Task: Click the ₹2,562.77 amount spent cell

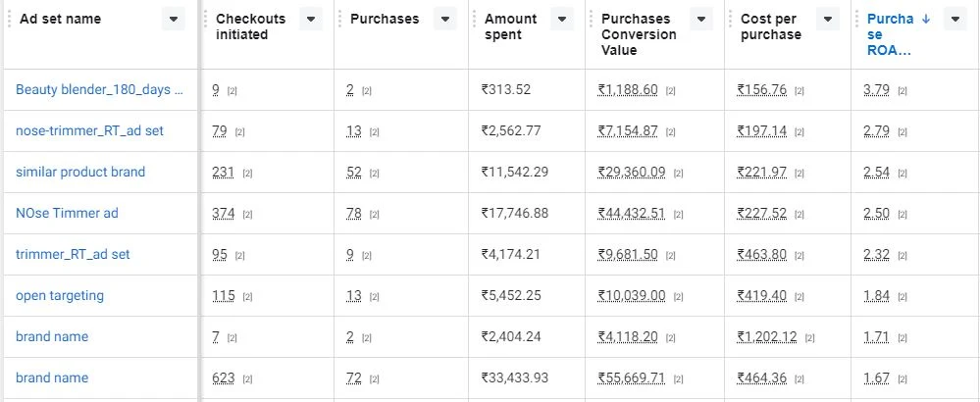Action: 511,130
